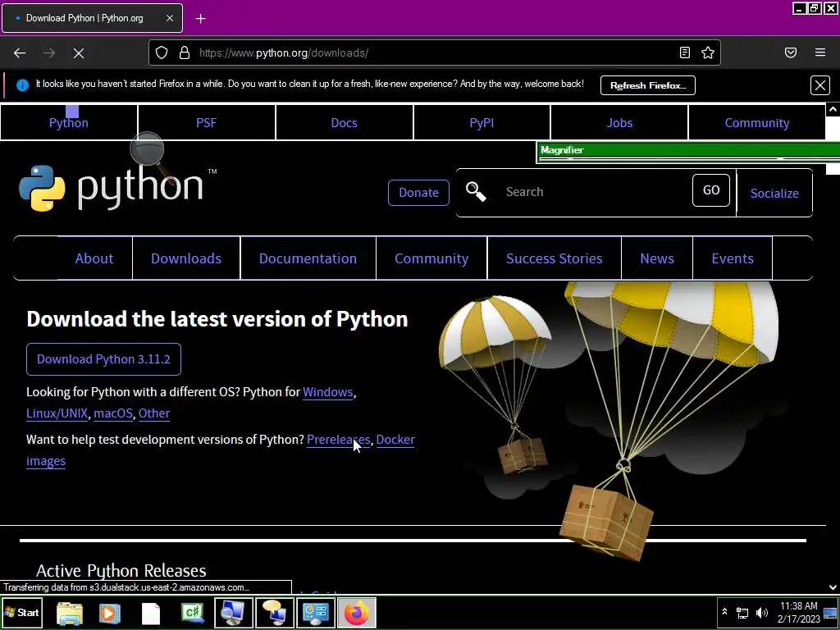840x630 pixels.
Task: Open the Prereleases link
Action: [x=339, y=440]
